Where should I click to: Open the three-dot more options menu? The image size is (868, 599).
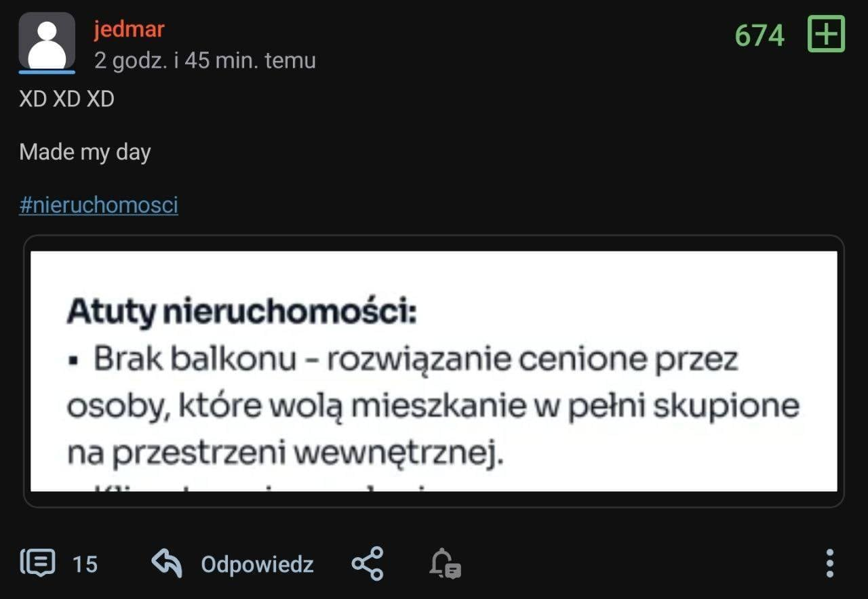[x=829, y=563]
